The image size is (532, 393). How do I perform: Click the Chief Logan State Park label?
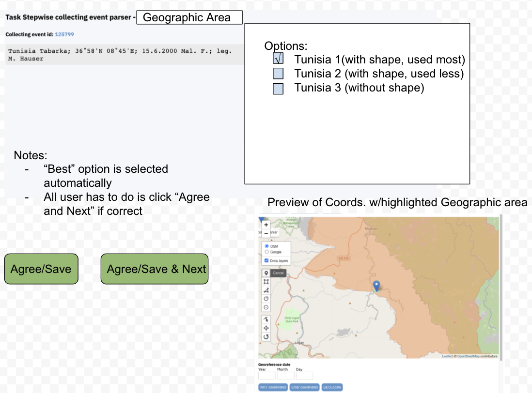292,319
